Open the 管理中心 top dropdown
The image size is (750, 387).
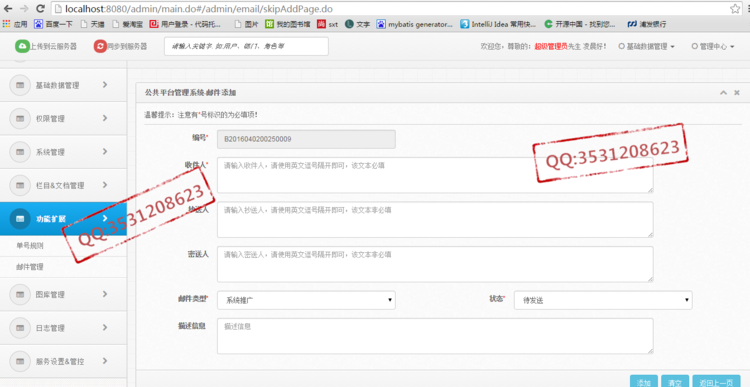(713, 46)
